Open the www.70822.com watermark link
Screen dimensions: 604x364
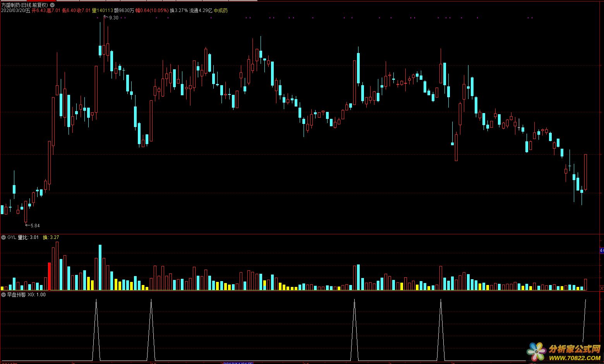574,357
